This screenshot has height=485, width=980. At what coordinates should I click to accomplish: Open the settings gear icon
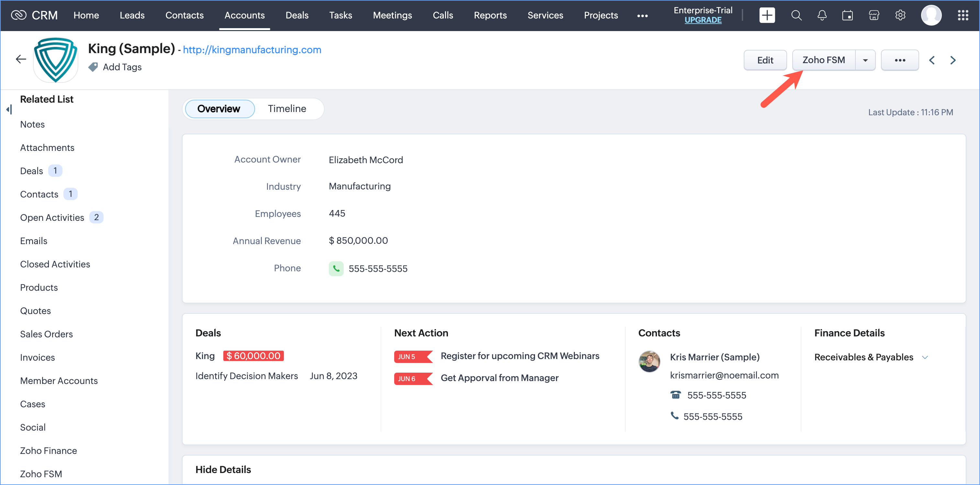tap(900, 15)
